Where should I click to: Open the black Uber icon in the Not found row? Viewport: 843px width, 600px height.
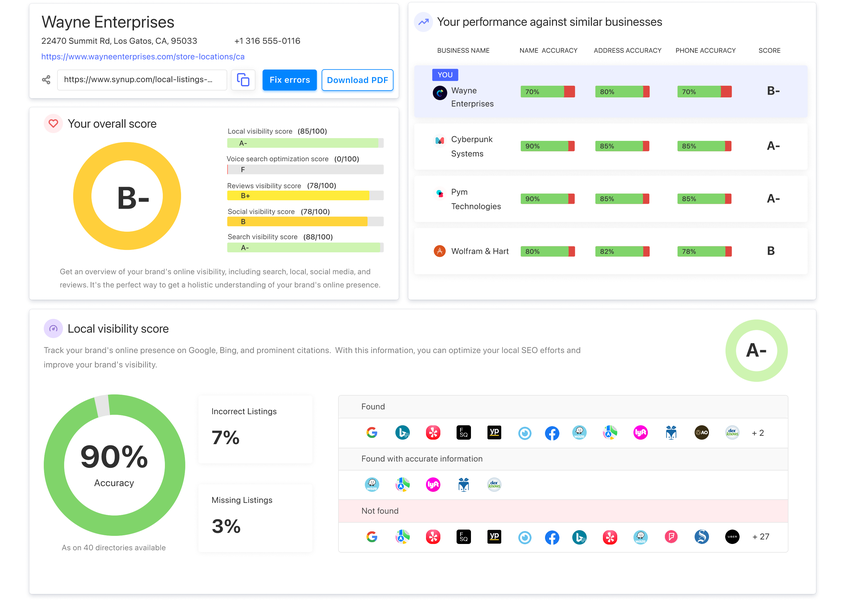732,537
